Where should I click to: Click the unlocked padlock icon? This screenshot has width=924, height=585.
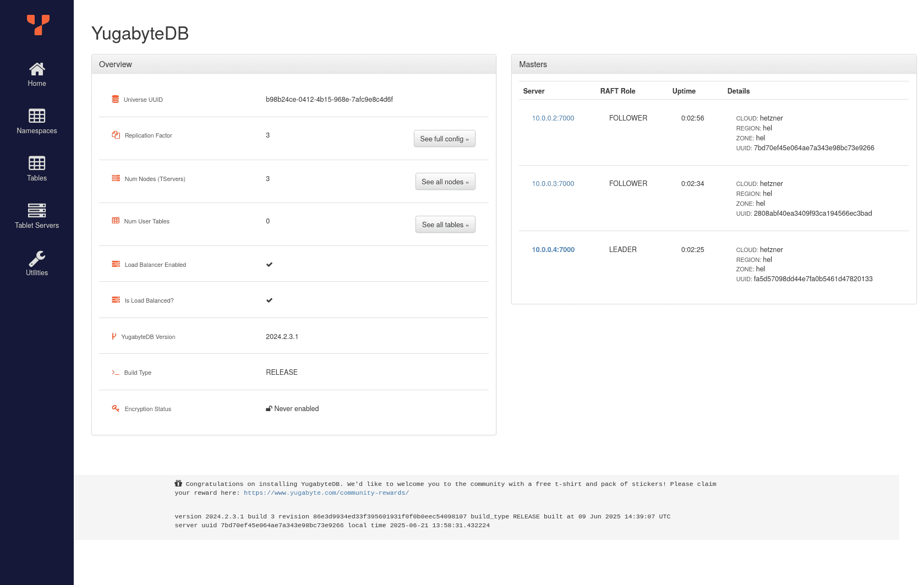269,408
